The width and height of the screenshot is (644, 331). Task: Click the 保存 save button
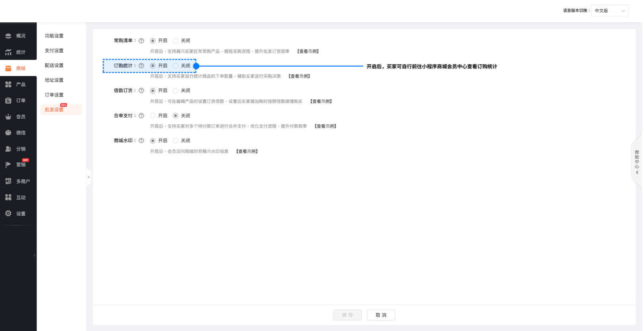tap(348, 315)
